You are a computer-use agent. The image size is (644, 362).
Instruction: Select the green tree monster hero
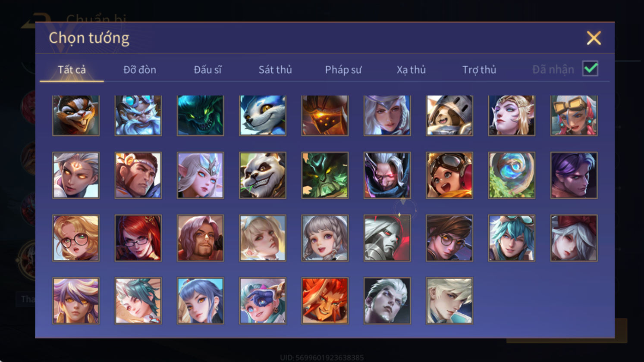(x=325, y=175)
